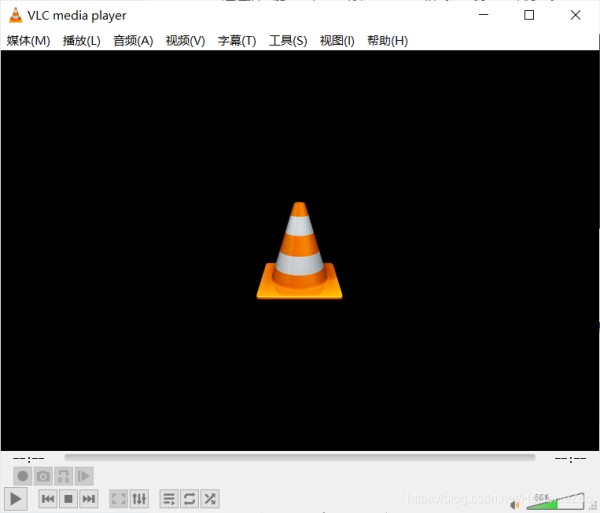Viewport: 600px width, 513px height.
Task: Open the 工具(S) tools menu
Action: point(288,41)
